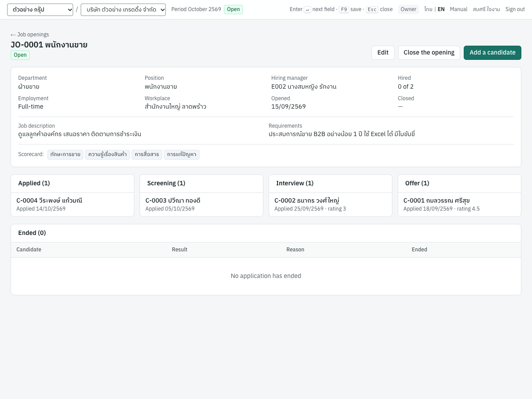The width and height of the screenshot is (532, 399).
Task: Click the Open status badge under job title
Action: pos(20,55)
